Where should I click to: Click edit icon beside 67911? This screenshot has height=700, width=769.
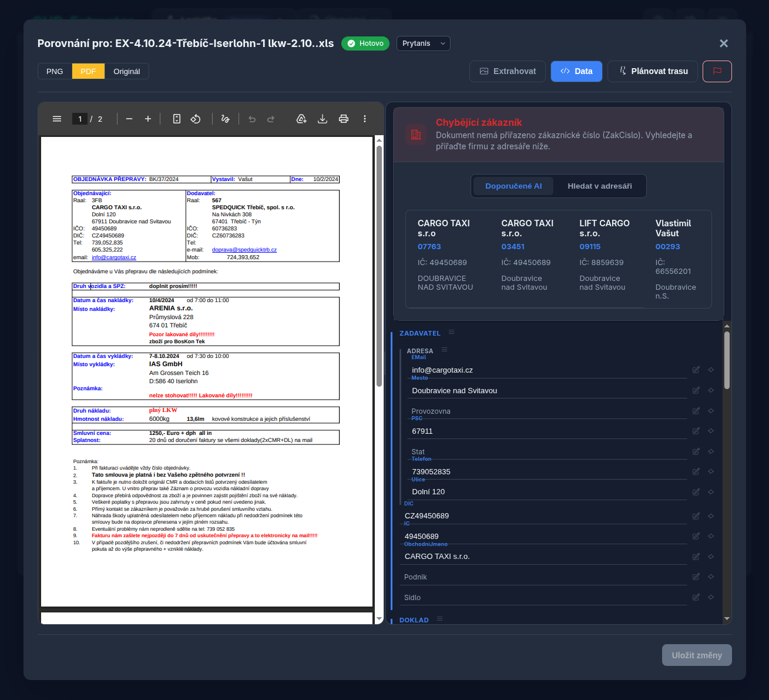(696, 431)
